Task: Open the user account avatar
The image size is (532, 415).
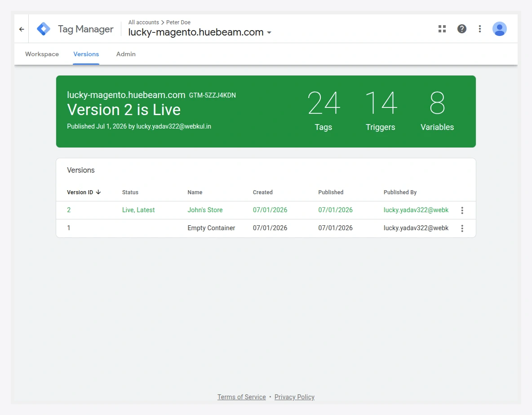Action: [500, 29]
